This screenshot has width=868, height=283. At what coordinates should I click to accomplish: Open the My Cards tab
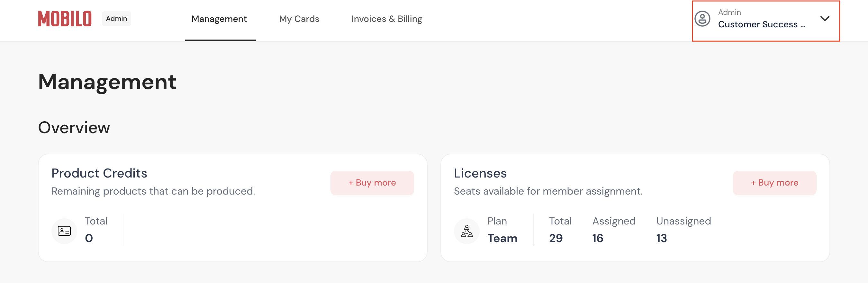tap(299, 19)
